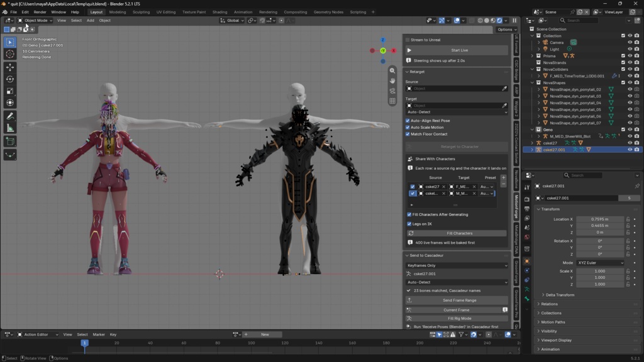The image size is (644, 362).
Task: Open the Target Auto-Detect dropdown
Action: click(x=457, y=112)
